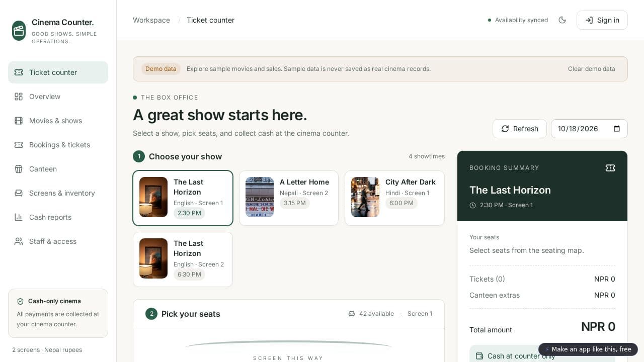Click the 4 showtimes count text
Image resolution: width=644 pixels, height=362 pixels.
[x=427, y=156]
